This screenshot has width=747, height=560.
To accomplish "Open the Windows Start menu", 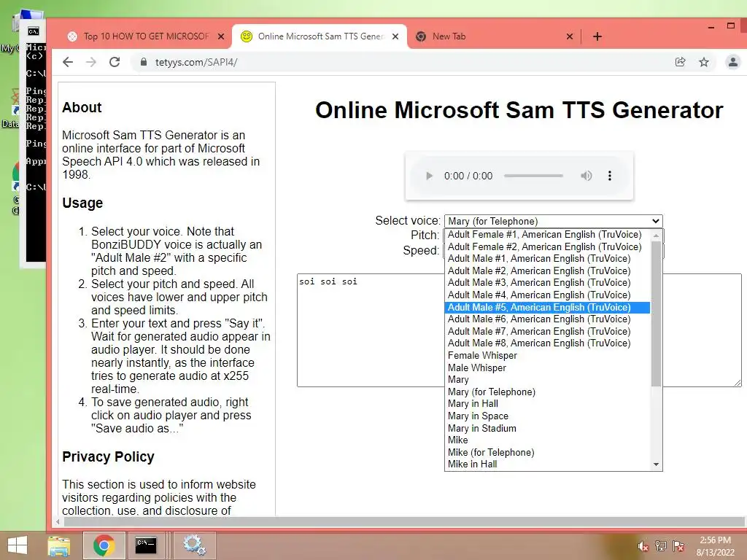I will [x=18, y=545].
